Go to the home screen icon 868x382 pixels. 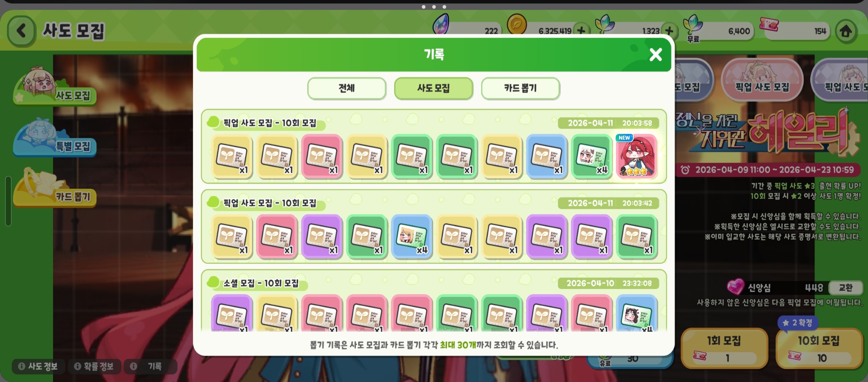[846, 31]
